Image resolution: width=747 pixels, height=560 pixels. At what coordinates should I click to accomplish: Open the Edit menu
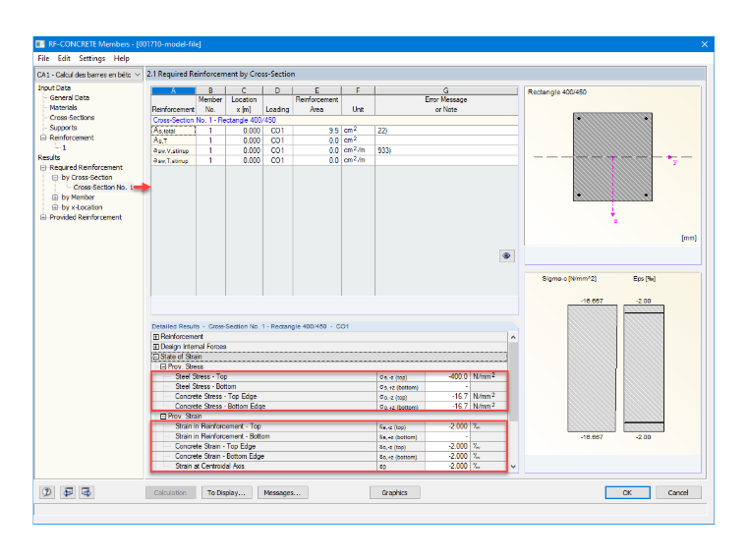tap(64, 58)
